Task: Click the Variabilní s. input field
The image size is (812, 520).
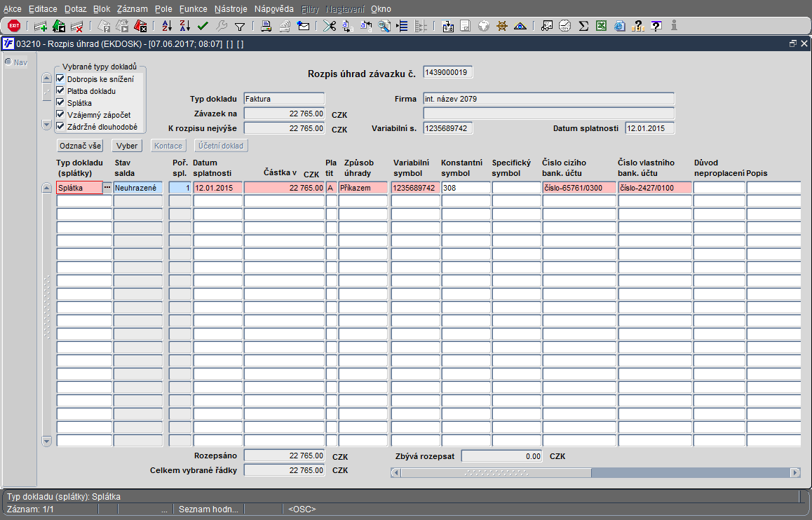Action: (x=448, y=128)
